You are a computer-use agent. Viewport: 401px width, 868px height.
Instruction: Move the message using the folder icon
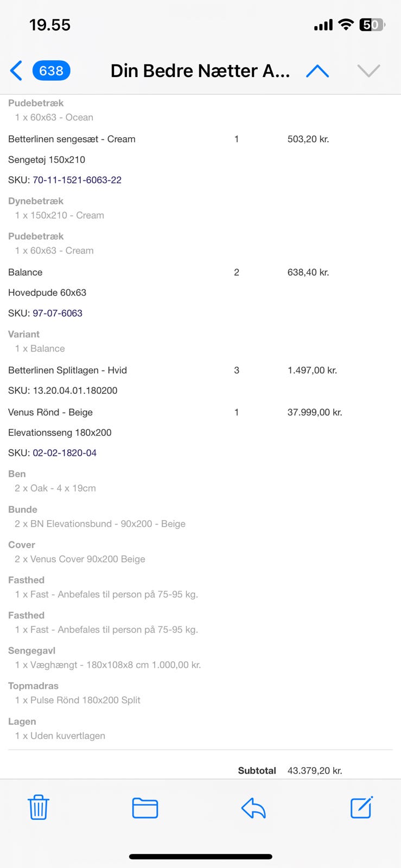[145, 807]
